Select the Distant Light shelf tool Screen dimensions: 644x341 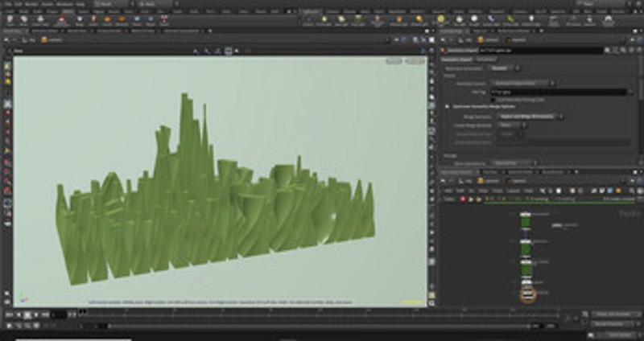tap(419, 20)
